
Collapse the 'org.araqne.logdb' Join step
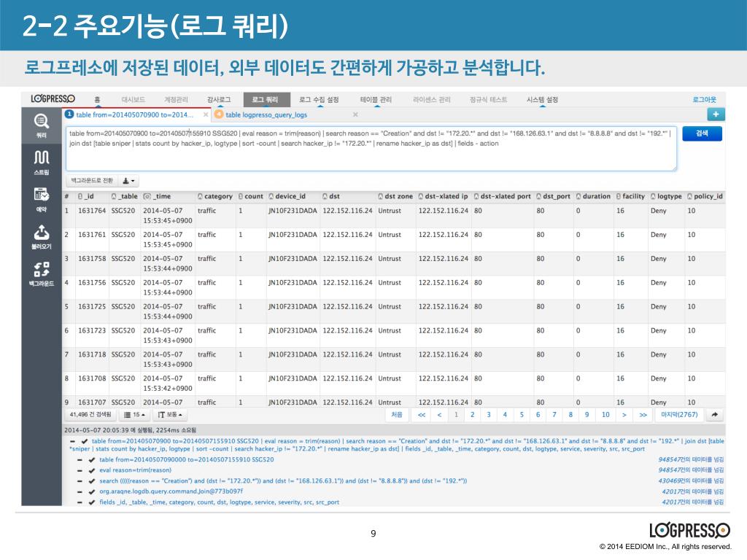tap(80, 491)
